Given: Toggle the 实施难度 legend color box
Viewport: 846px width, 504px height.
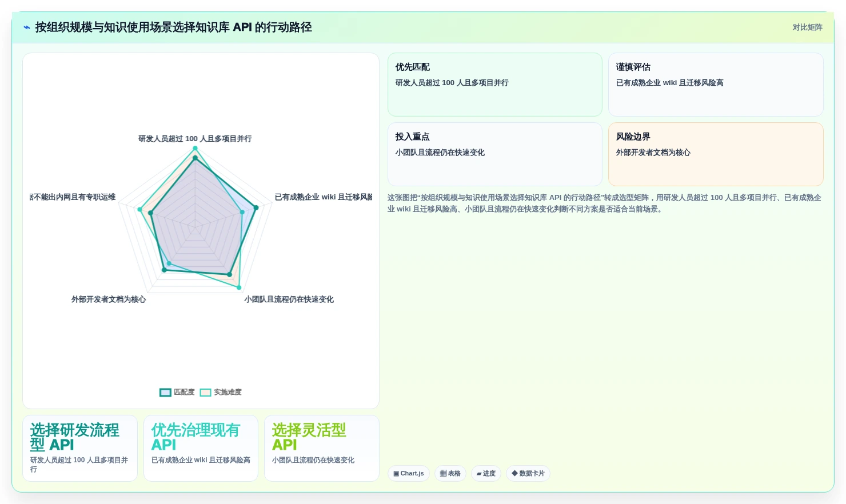Looking at the screenshot, I should pyautogui.click(x=205, y=393).
